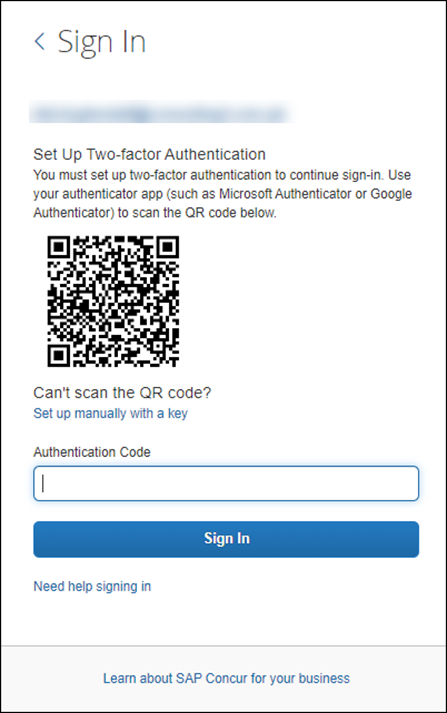Click the blurred username text
447x713 pixels.
(x=159, y=113)
